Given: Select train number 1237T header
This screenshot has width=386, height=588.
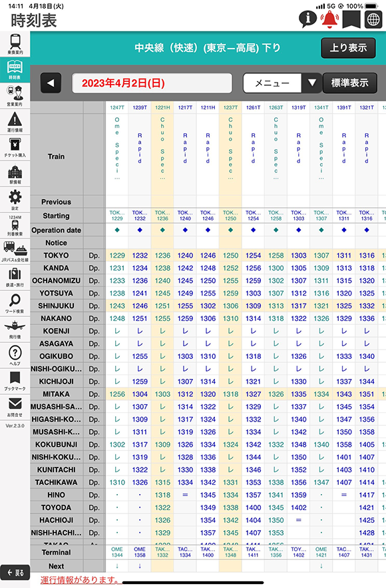Looking at the screenshot, I should 230,107.
